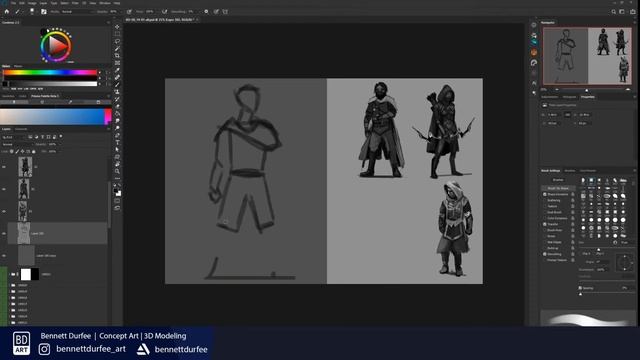Open smoothing options gear icon
This screenshot has width=640, height=360.
(x=206, y=12)
